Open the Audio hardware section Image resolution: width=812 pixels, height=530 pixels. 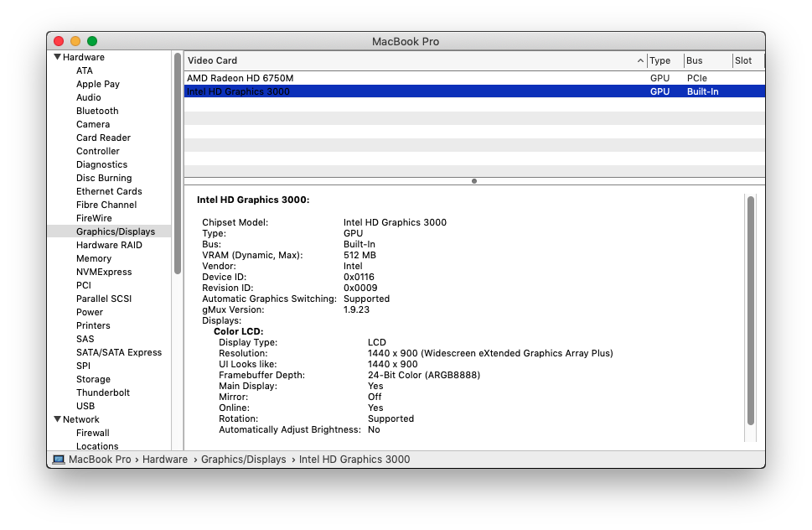click(x=89, y=97)
